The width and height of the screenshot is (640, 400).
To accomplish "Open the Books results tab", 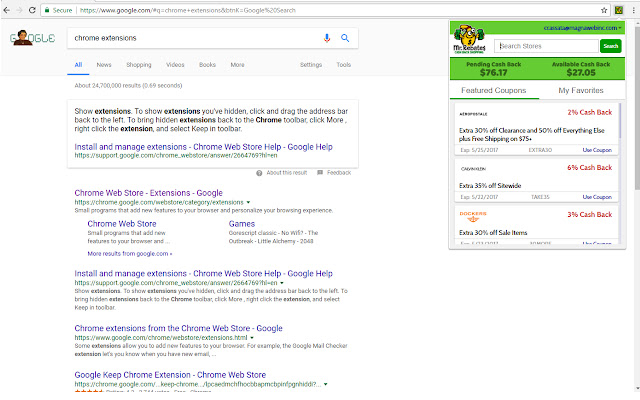I will coord(207,64).
